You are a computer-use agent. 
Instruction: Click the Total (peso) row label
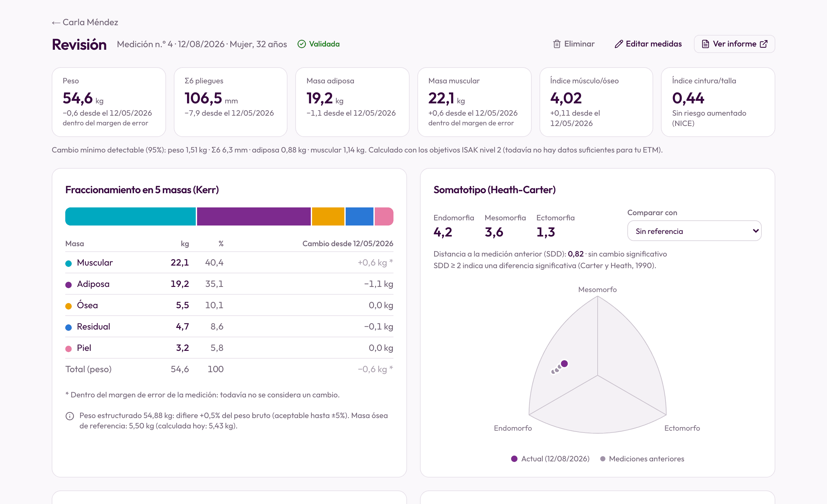88,369
